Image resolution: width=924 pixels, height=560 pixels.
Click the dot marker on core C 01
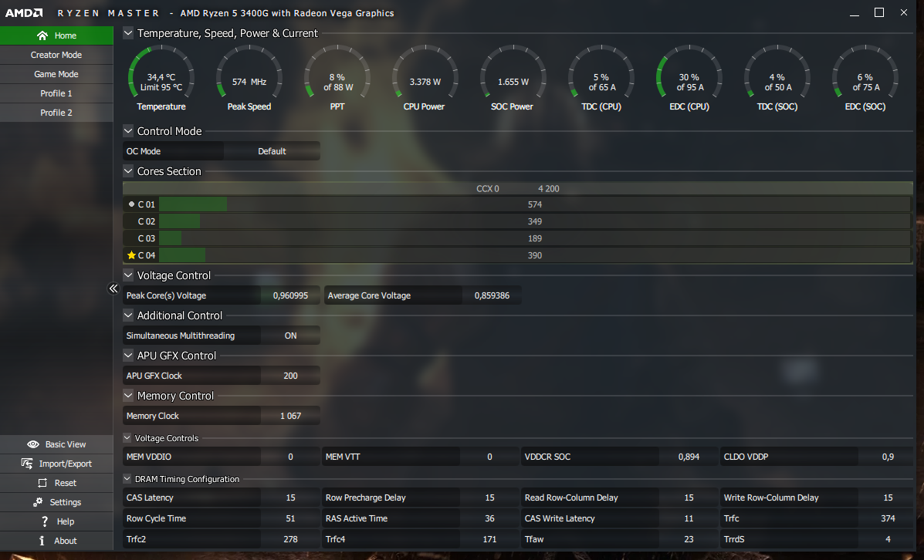[131, 204]
